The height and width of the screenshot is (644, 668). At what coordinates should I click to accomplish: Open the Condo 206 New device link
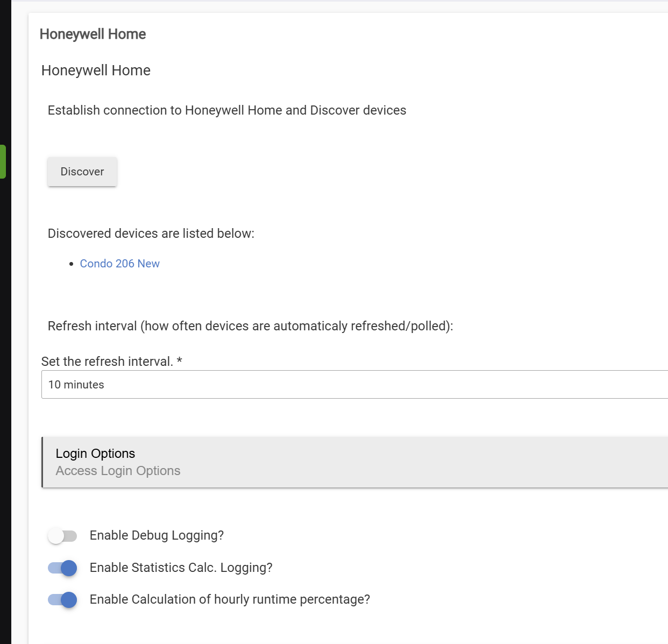click(120, 264)
